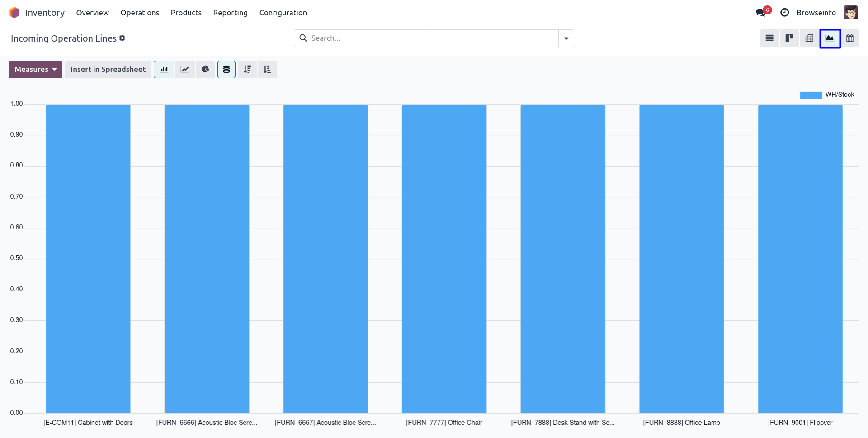Viewport: 868px width, 438px height.
Task: Click Insert in Spreadsheet button
Action: tap(108, 70)
